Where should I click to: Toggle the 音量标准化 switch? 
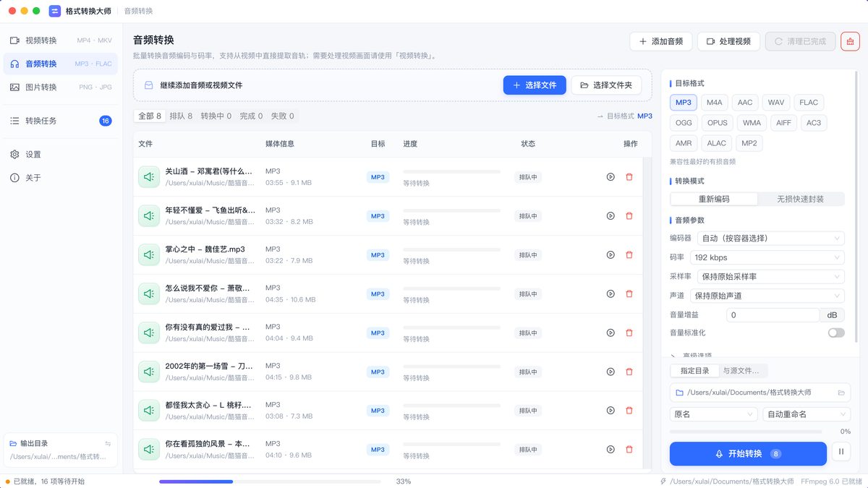(836, 333)
